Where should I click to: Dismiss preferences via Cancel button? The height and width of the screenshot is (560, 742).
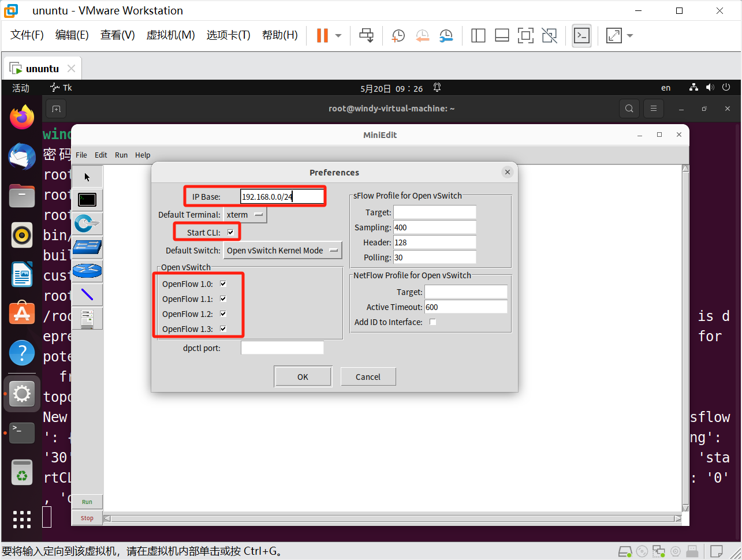(368, 376)
